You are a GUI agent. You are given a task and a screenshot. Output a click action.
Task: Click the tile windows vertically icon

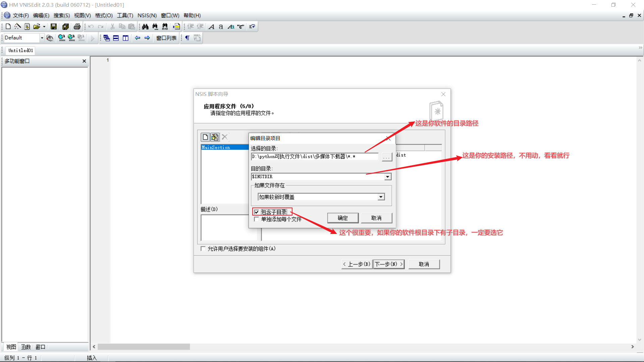pos(126,38)
